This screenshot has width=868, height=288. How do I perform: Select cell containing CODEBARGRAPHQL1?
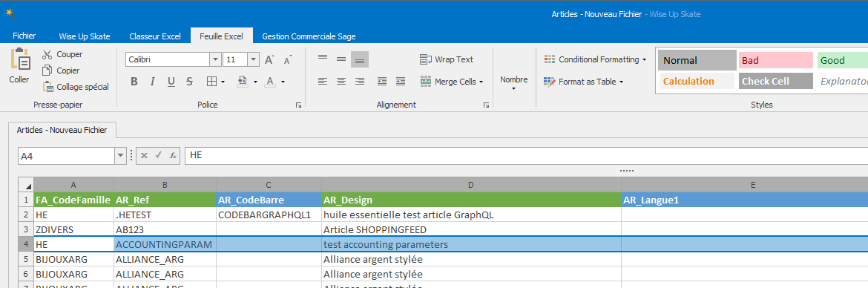pyautogui.click(x=269, y=215)
